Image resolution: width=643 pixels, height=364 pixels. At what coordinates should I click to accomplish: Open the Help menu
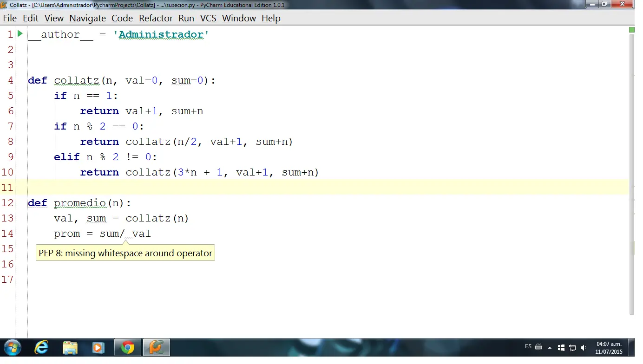tap(271, 18)
